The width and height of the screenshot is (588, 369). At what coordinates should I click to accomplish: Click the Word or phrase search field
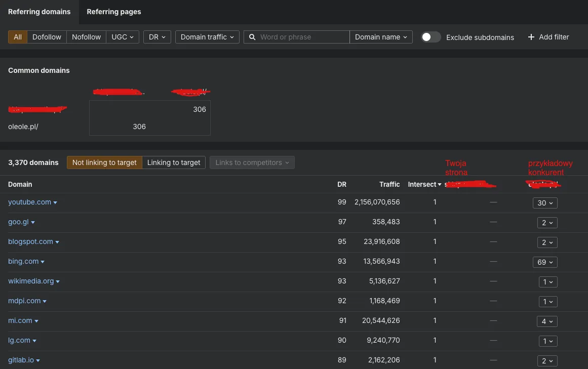click(297, 37)
